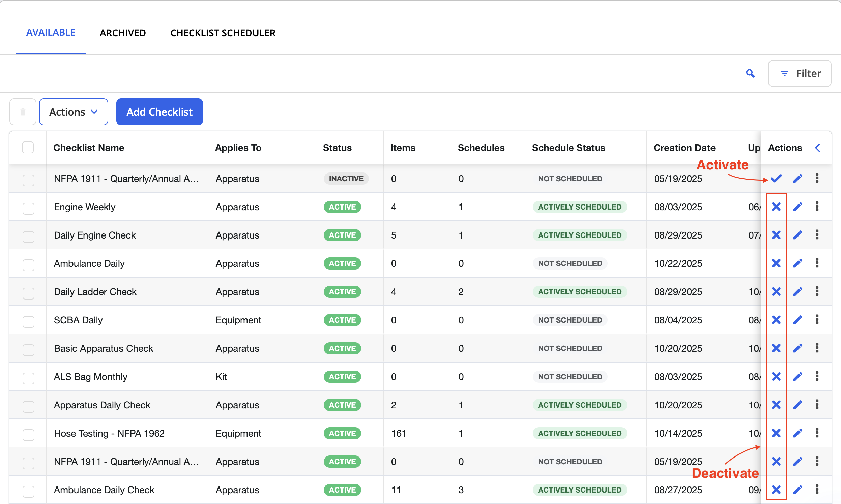Screen dimensions: 841x504
Task: Sort by Creation Date column header
Action: (684, 148)
